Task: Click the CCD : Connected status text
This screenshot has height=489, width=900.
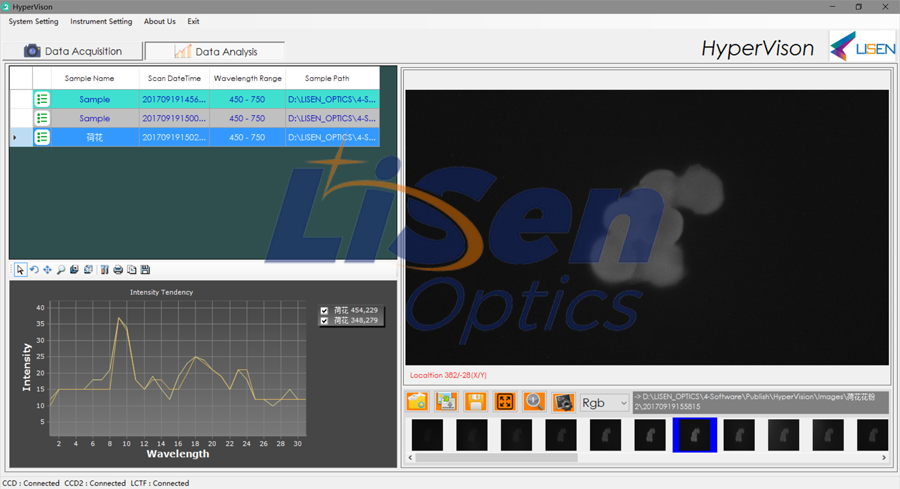Action: point(31,483)
